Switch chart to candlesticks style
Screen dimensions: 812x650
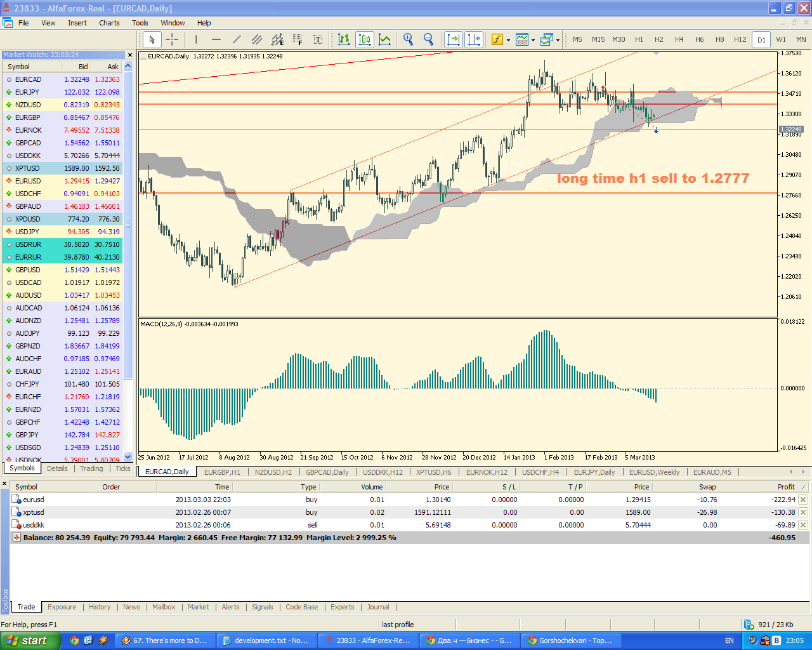[x=365, y=39]
